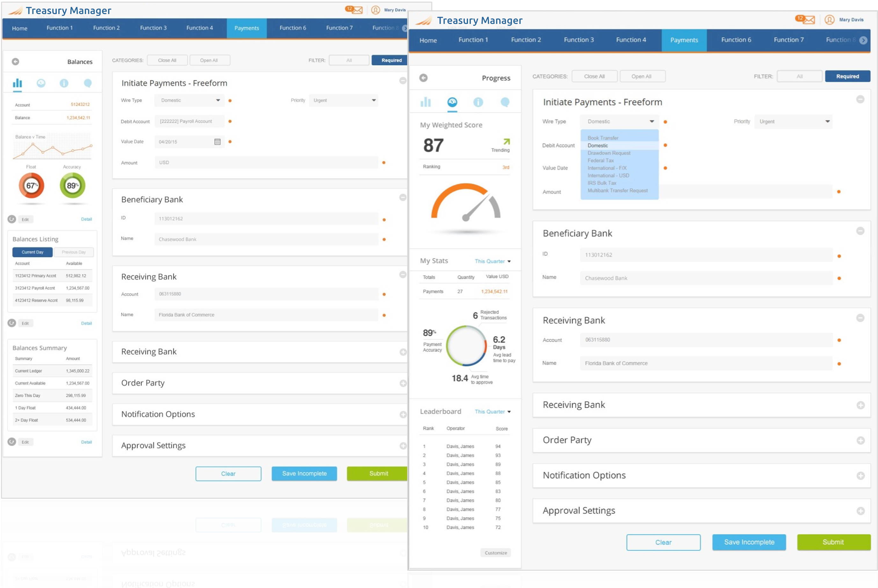Screen dimensions: 878x588
Task: Choose International - USD from wire type list
Action: 608,176
